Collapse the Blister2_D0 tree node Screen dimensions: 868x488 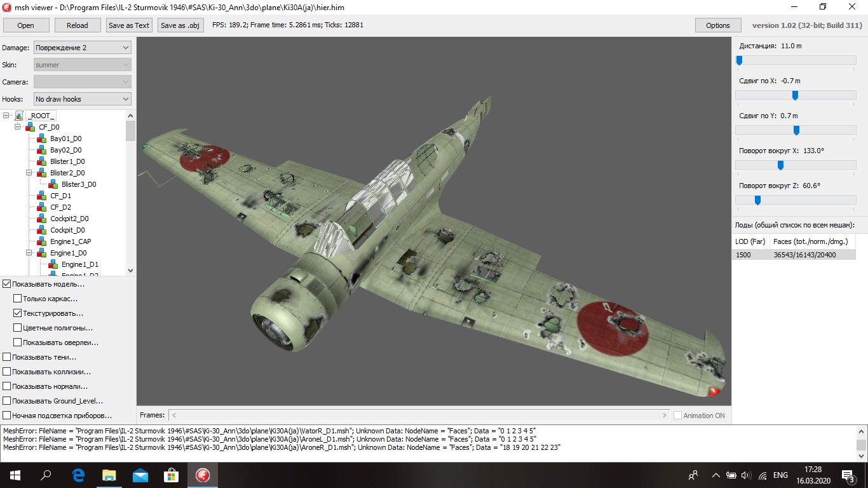point(30,173)
